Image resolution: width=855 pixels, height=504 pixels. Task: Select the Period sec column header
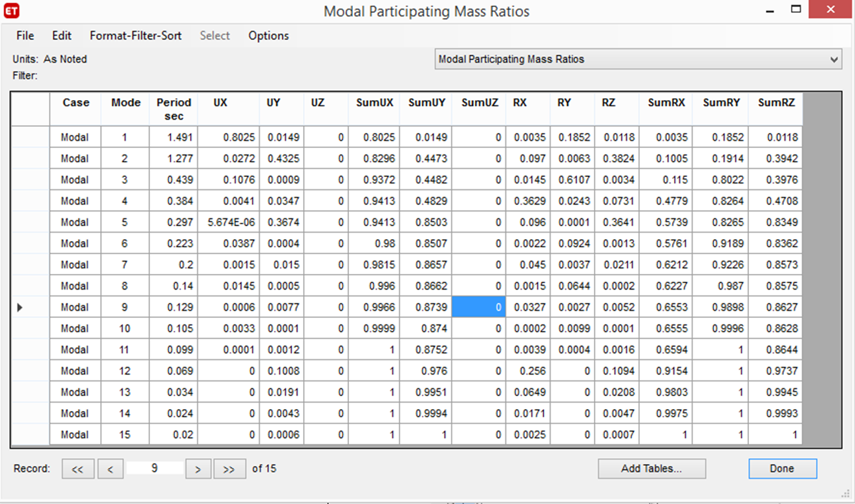click(x=174, y=109)
